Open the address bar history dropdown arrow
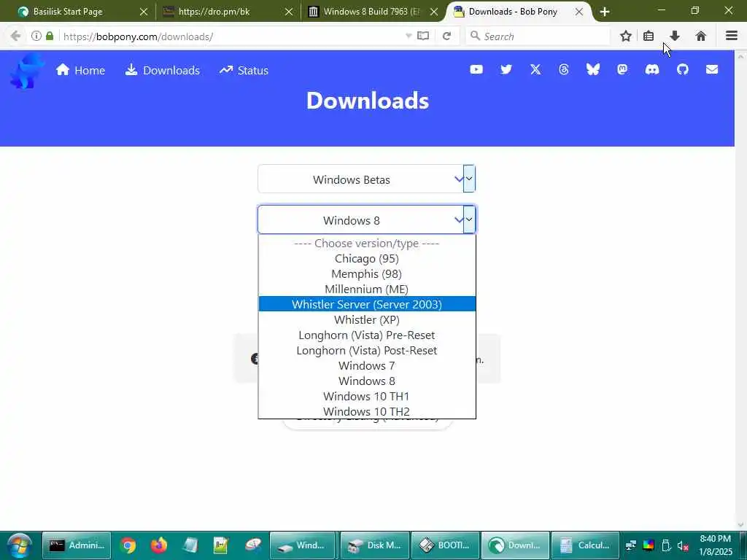Screen dimensions: 747x560 [409, 36]
